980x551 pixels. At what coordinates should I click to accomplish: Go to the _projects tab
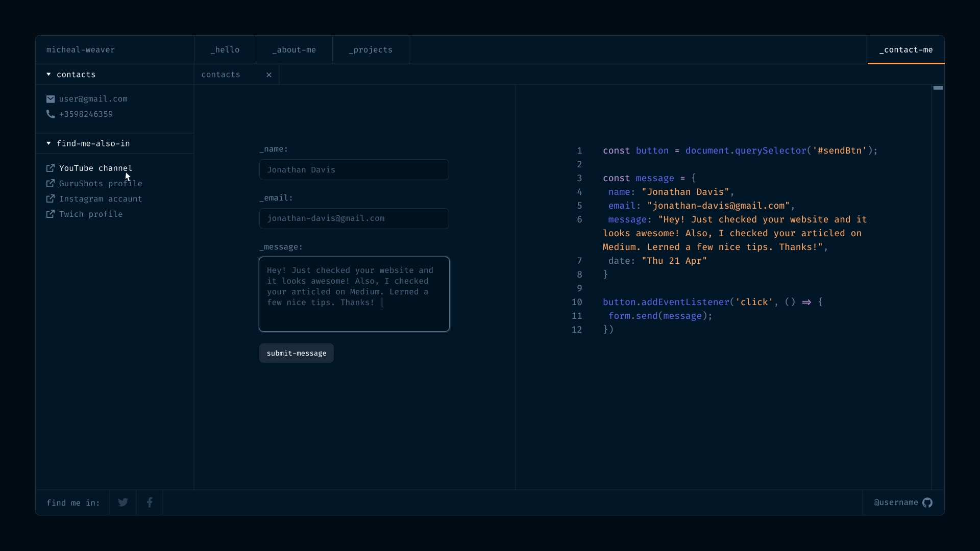point(371,50)
